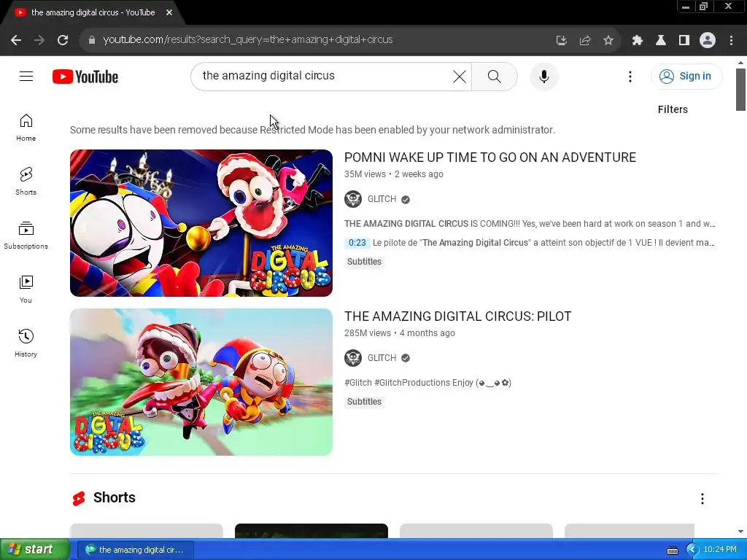Toggle the browser side panel

click(684, 41)
